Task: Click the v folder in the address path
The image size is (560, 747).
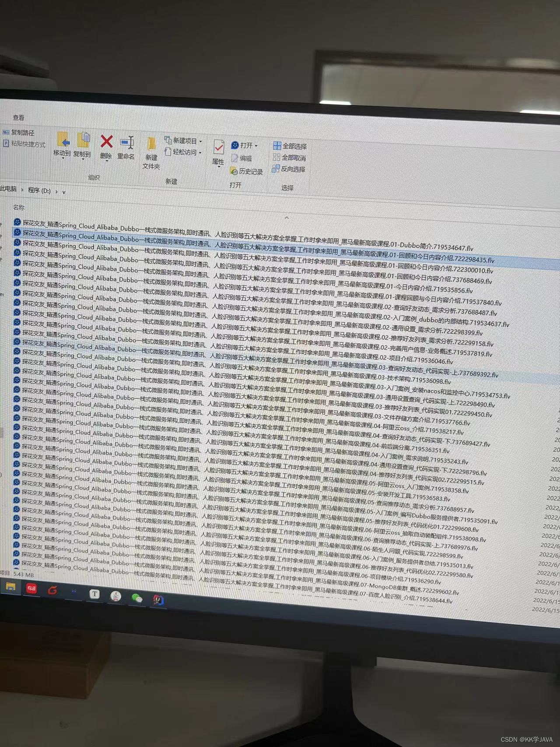Action: tap(63, 192)
